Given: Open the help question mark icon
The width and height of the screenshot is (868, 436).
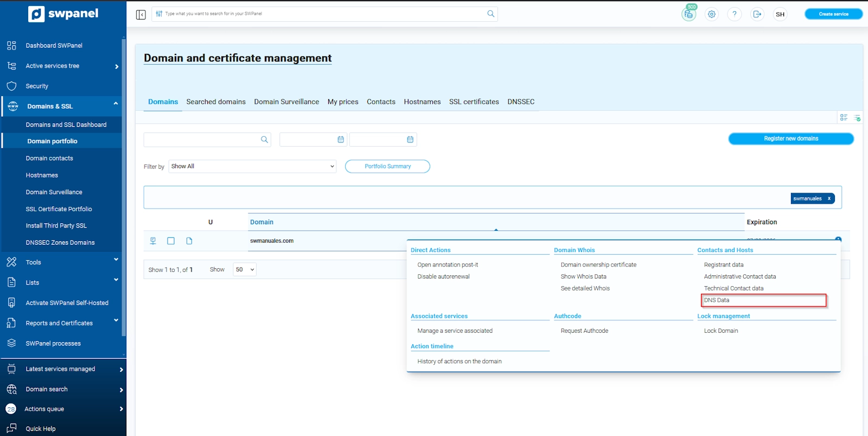Looking at the screenshot, I should (734, 15).
